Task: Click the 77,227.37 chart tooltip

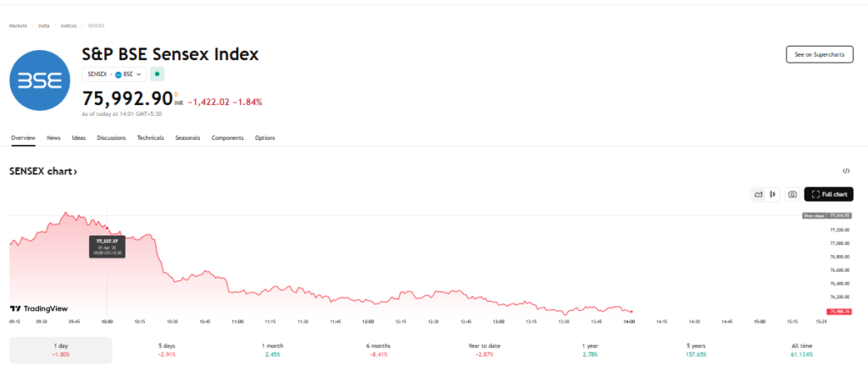Action: 108,246
